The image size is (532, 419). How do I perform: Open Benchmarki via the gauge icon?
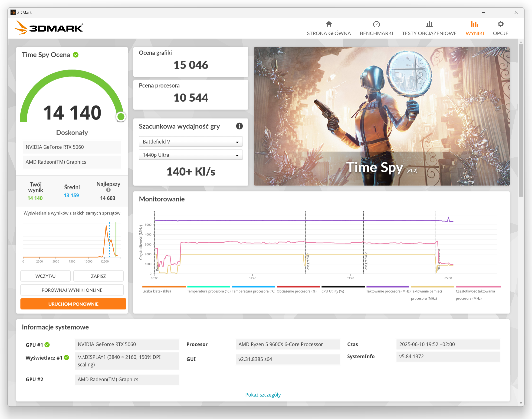click(x=376, y=24)
